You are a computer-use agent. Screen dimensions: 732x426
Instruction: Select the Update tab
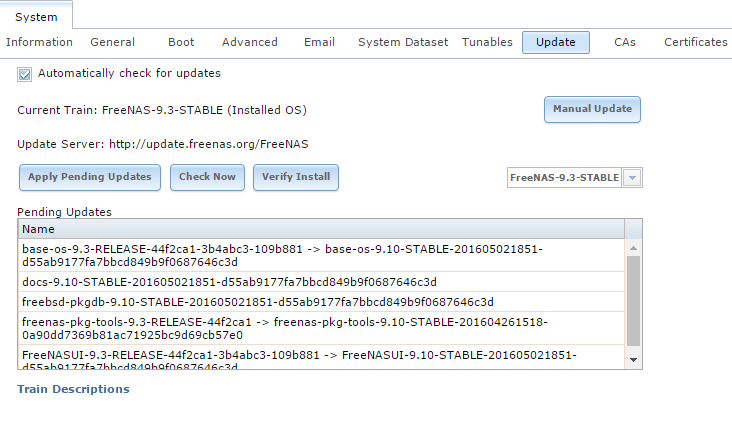556,42
